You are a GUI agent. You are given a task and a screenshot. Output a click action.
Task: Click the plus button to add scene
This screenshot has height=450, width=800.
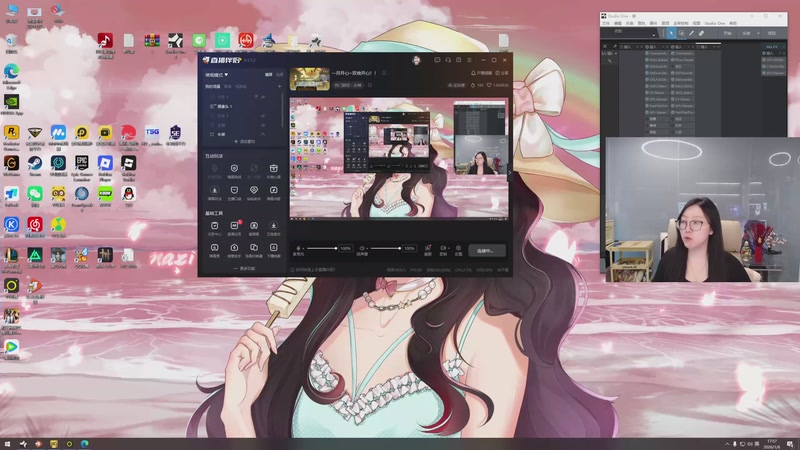[279, 86]
